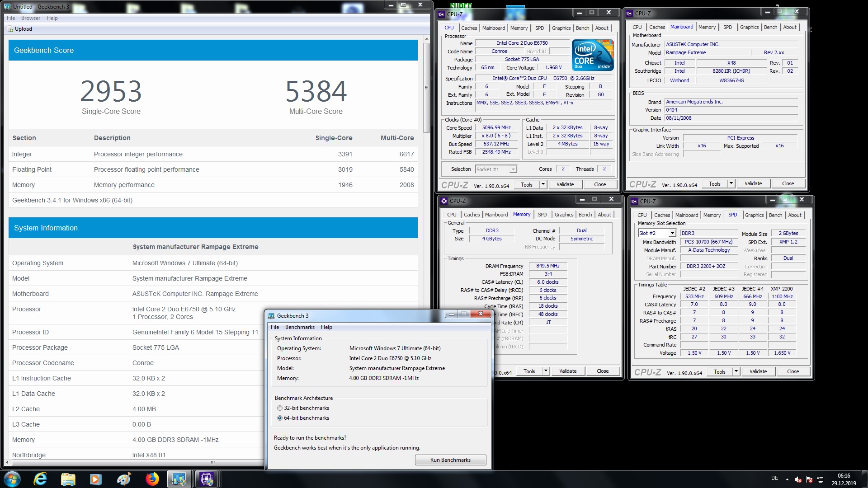868x488 pixels.
Task: Switch to the About tab in the SPD CPU-Z window
Action: tap(795, 215)
